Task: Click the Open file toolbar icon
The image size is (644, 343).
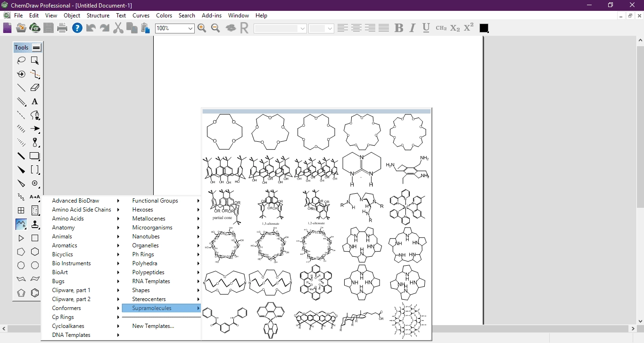Action: [21, 28]
